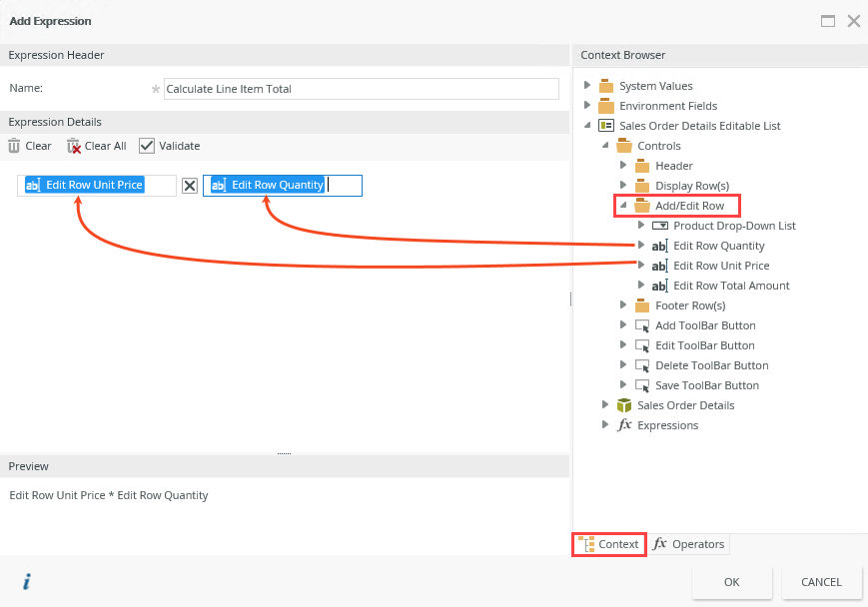Toggle the Validate checkbox
Viewport: 868px width, 607px height.
coord(147,146)
